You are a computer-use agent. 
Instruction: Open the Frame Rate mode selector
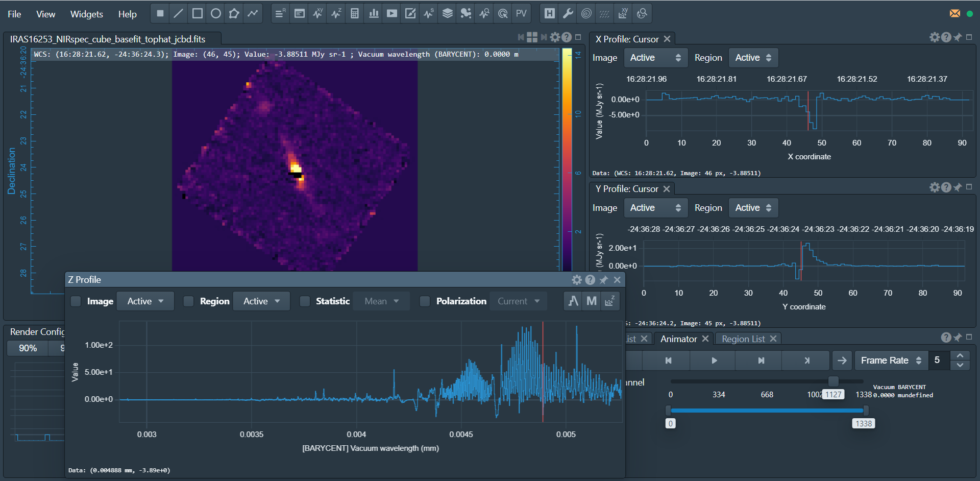891,360
